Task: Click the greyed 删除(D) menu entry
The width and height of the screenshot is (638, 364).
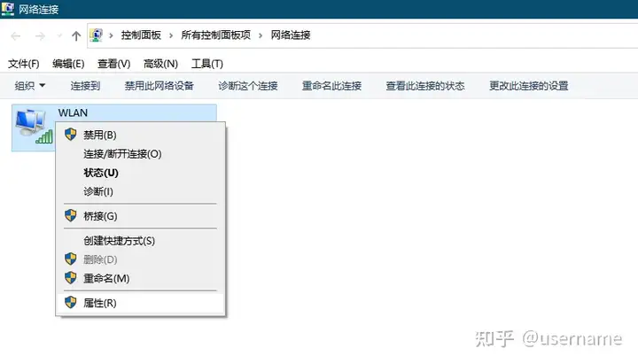Action: 141,259
